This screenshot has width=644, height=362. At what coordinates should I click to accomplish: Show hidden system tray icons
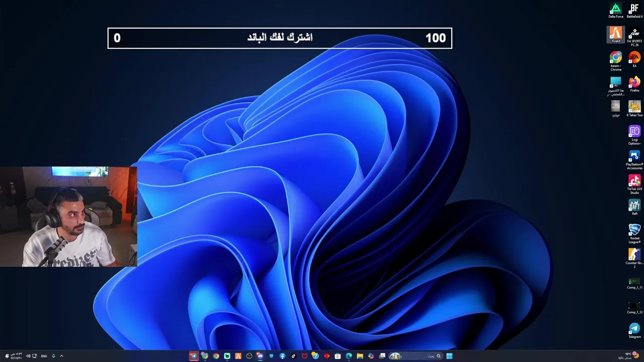click(61, 356)
